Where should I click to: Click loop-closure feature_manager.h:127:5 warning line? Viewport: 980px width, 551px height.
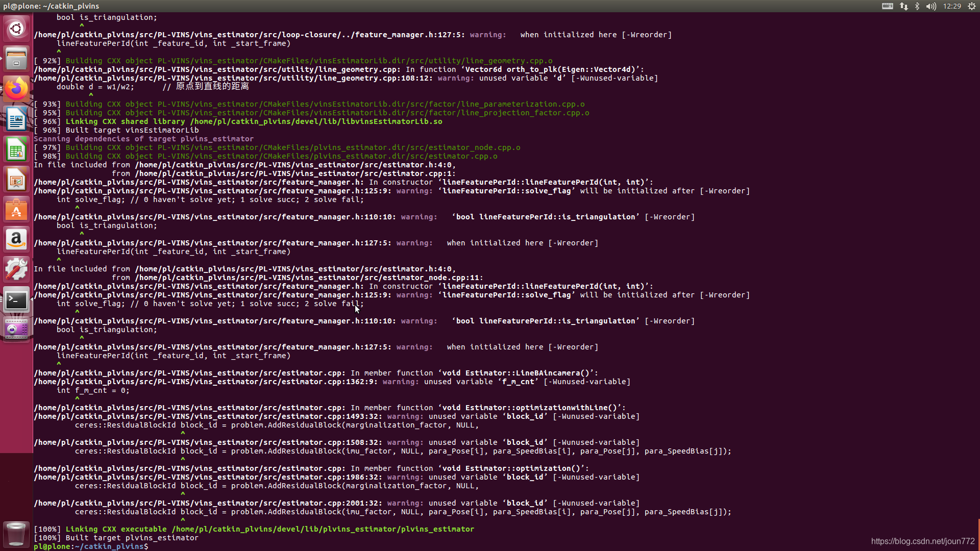(x=353, y=35)
